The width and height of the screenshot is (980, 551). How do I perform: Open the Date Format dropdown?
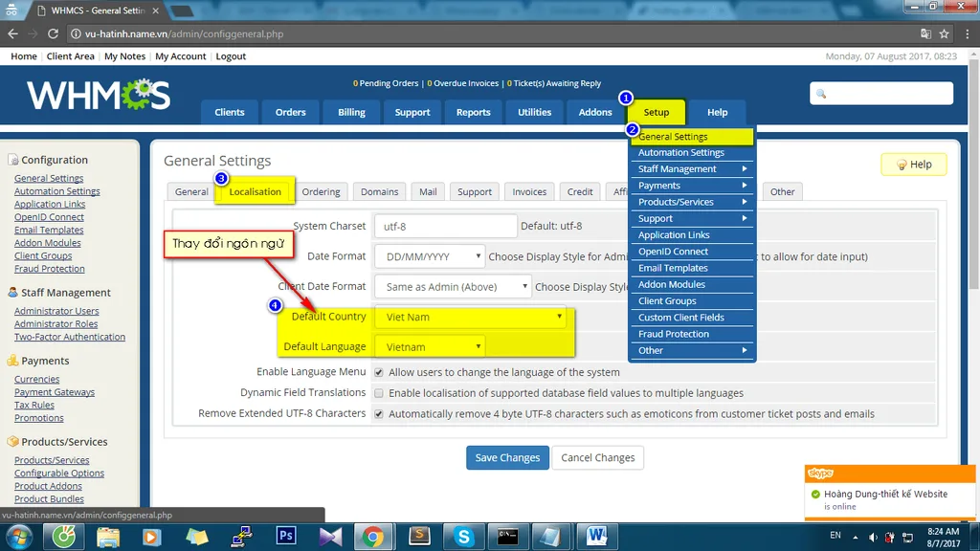(431, 256)
